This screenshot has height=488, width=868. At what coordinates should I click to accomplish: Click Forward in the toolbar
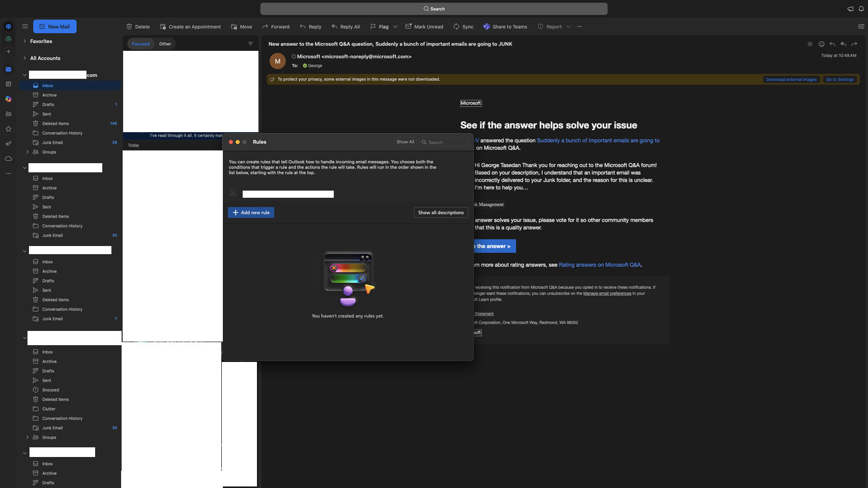(276, 26)
